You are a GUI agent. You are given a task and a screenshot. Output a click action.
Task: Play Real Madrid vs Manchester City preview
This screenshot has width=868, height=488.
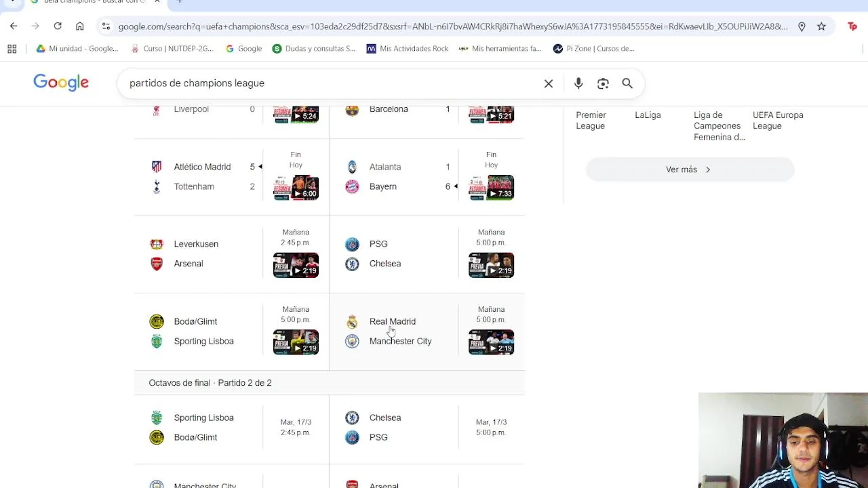(x=491, y=342)
